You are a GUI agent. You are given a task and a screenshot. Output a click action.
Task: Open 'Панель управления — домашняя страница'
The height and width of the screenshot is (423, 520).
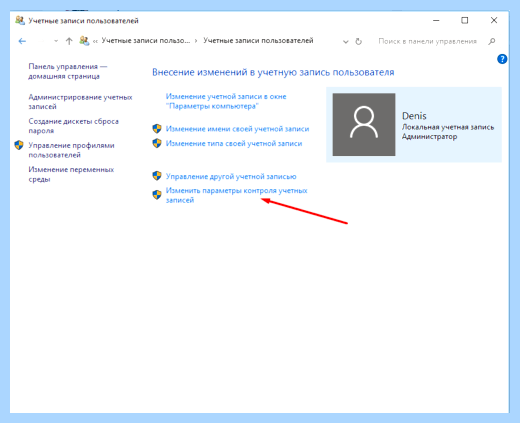pyautogui.click(x=68, y=71)
